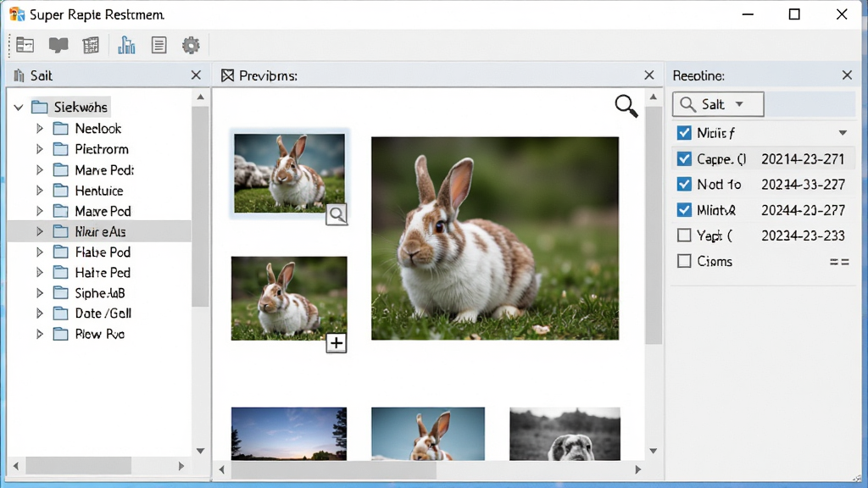Uncheck the Mlciis f checkbox
Viewport: 868px width, 488px height.
(x=684, y=133)
